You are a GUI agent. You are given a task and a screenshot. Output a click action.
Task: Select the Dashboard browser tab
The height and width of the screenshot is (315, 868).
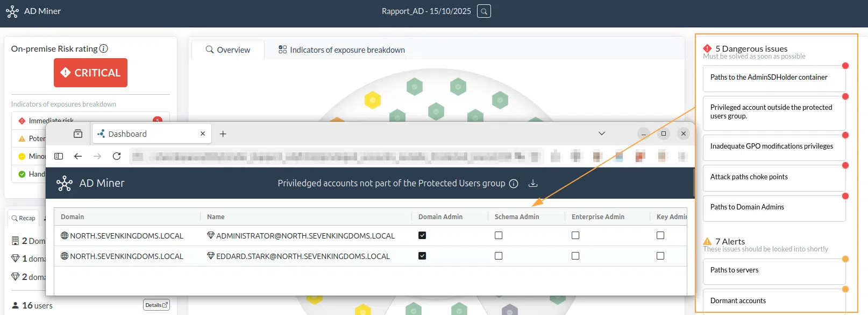coord(152,134)
